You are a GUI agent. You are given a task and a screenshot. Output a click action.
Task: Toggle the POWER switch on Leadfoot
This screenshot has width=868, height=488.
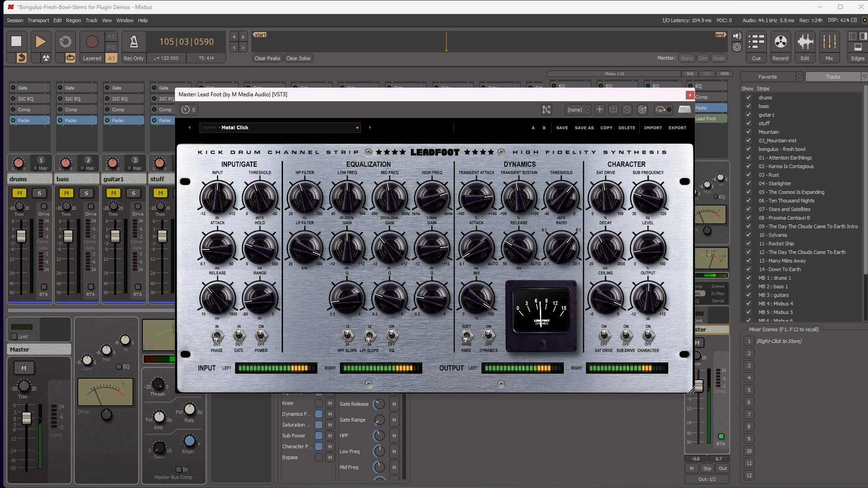coord(261,336)
